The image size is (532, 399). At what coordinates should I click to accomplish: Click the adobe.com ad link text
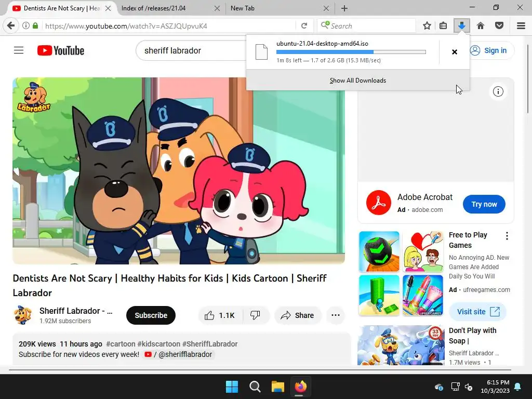(x=427, y=210)
